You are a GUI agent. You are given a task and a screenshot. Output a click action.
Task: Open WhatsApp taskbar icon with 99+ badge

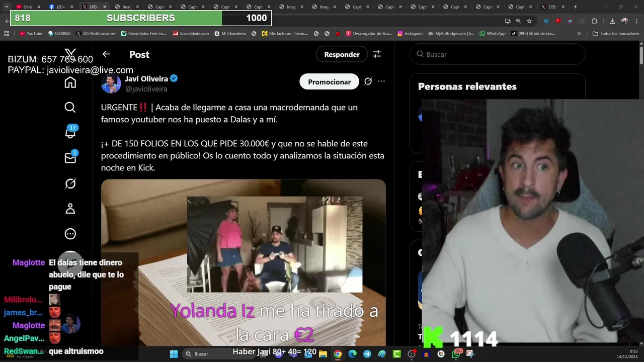(456, 354)
